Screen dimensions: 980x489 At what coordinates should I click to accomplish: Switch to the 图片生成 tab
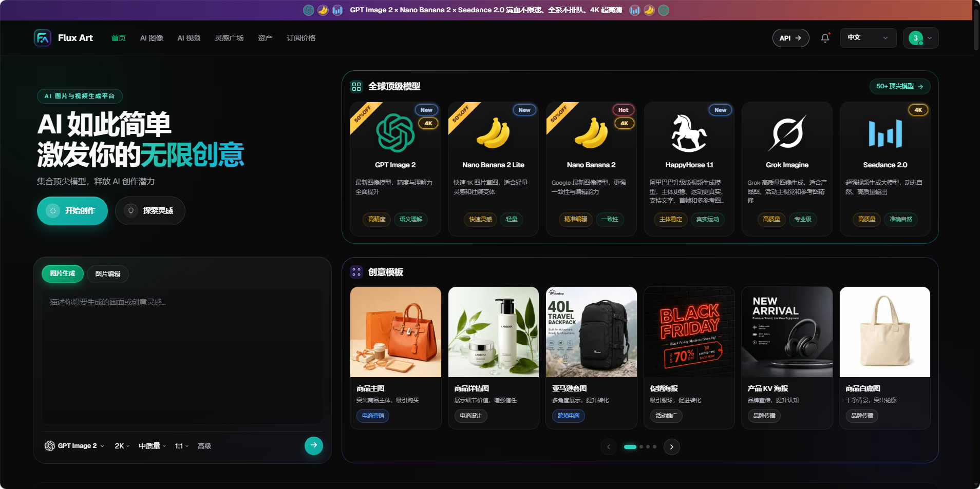pyautogui.click(x=63, y=273)
